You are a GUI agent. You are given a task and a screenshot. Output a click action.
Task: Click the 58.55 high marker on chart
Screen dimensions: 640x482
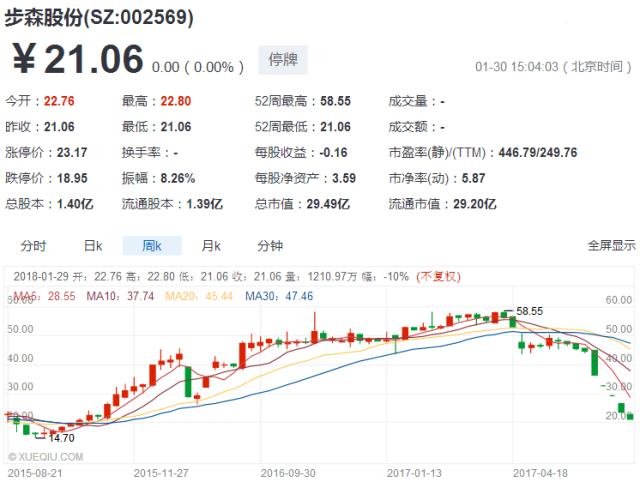529,311
